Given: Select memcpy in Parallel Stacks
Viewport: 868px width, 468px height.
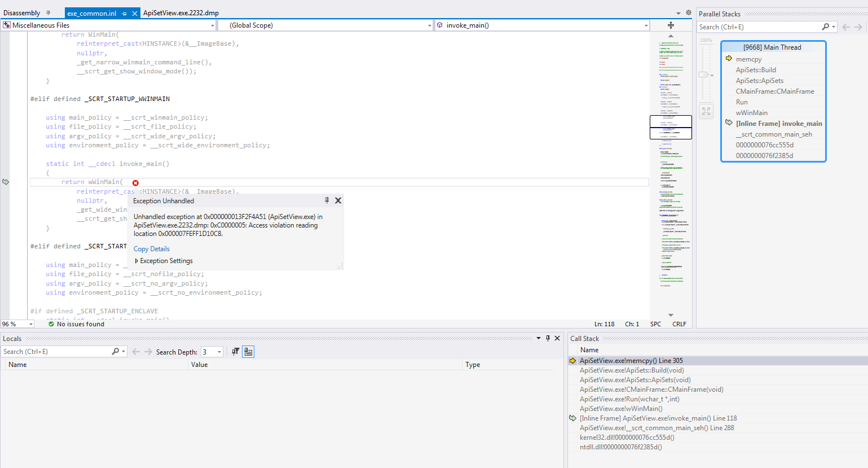Looking at the screenshot, I should point(748,59).
